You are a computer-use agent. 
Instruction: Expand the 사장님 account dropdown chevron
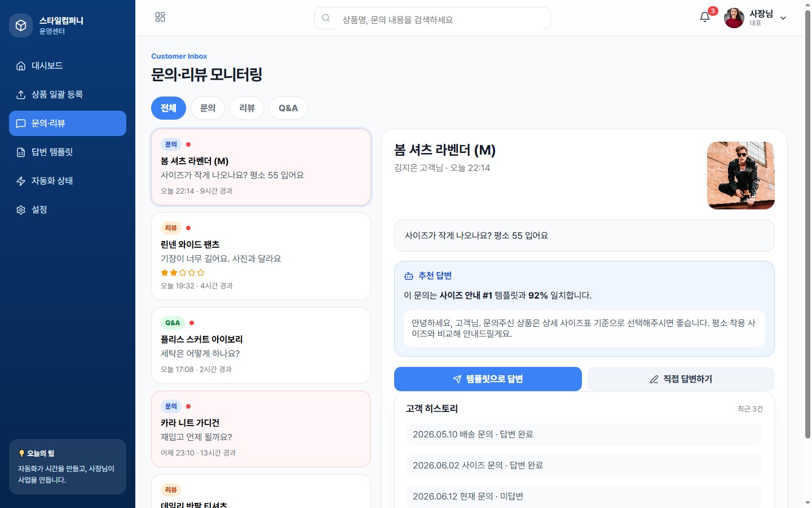click(783, 18)
